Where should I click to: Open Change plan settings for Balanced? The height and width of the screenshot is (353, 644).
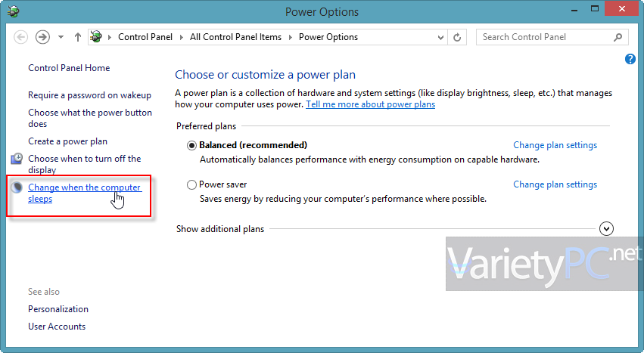[x=555, y=145]
